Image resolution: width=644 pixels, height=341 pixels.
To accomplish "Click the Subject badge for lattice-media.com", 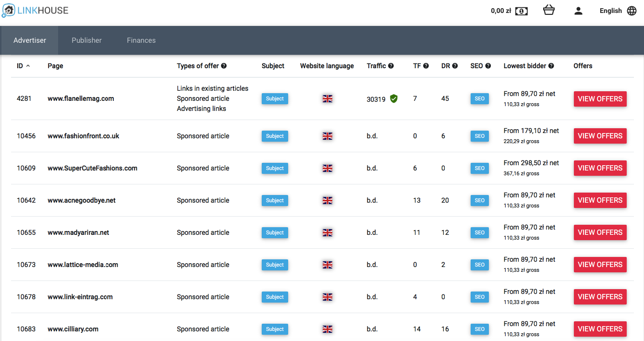I will click(275, 265).
